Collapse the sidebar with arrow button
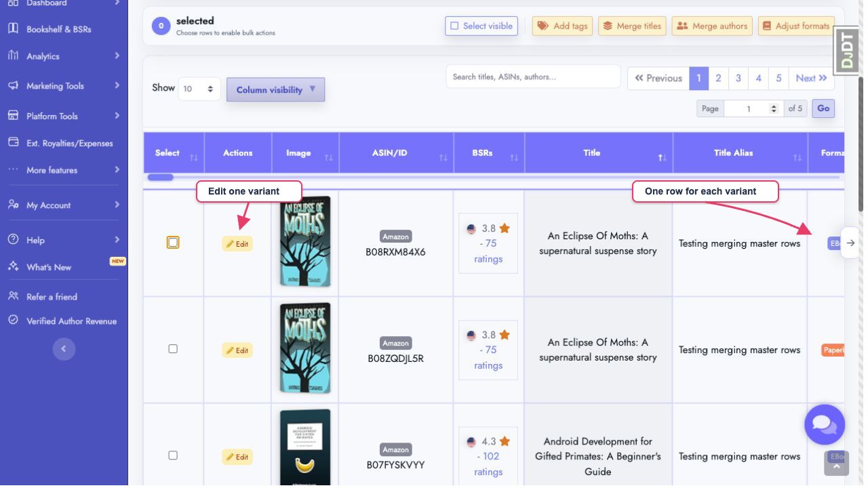The image size is (868, 488). [64, 349]
